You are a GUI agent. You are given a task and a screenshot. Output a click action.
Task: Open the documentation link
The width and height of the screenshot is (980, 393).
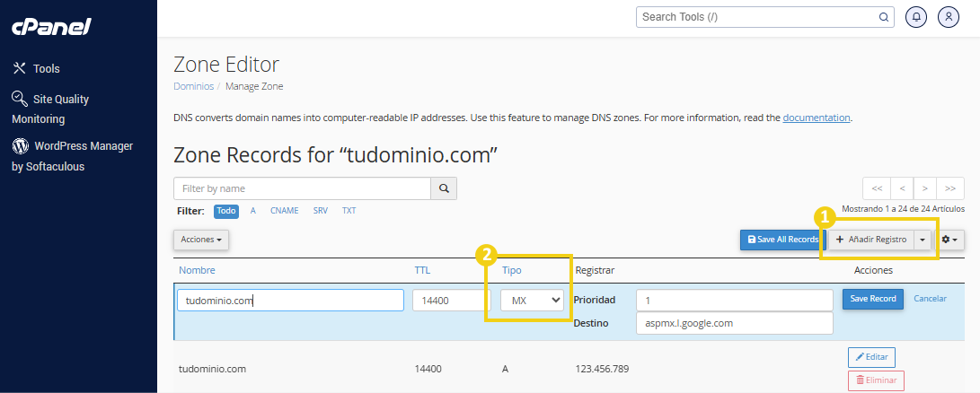pos(816,118)
